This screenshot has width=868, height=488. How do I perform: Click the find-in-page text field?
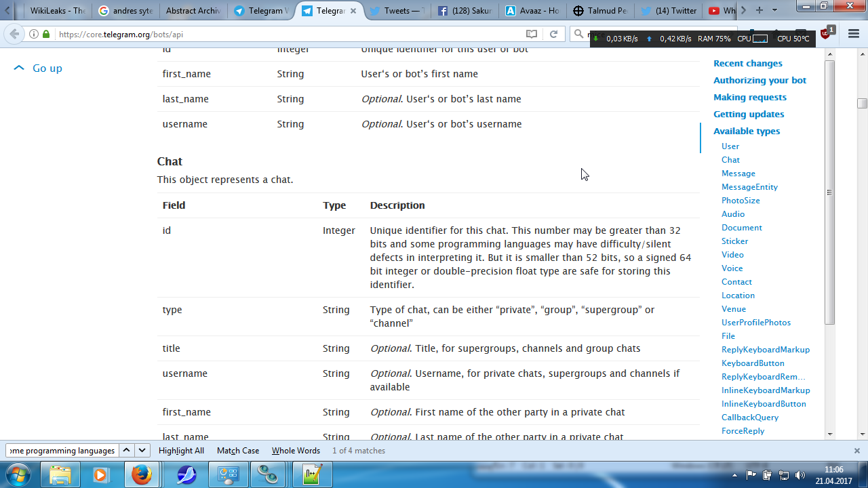[62, 451]
